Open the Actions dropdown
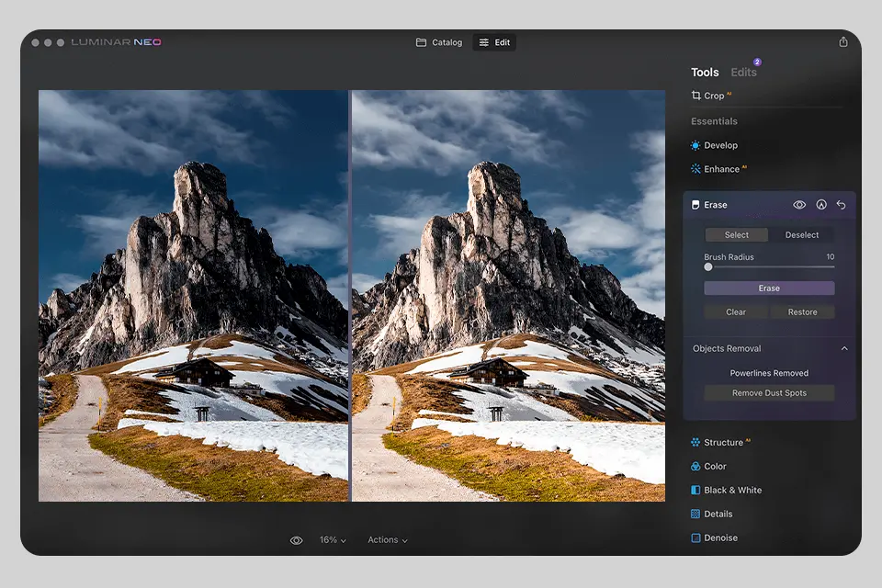882x588 pixels. (387, 540)
